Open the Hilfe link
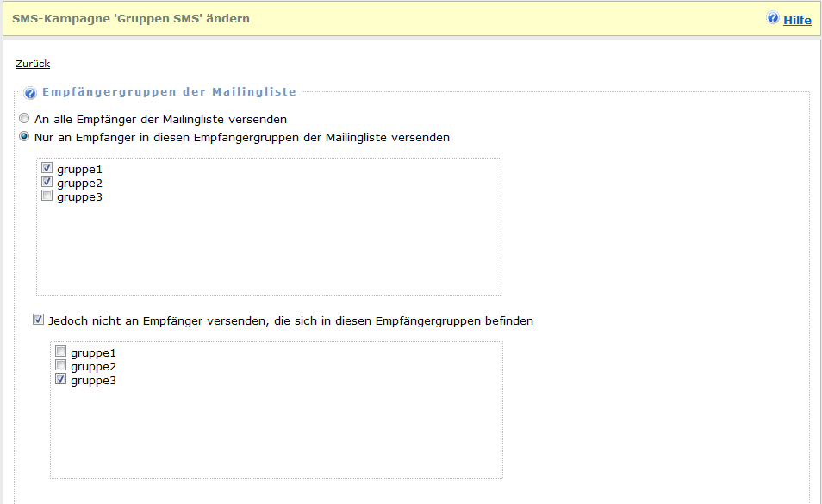Screen dimensions: 822x504 (797, 19)
